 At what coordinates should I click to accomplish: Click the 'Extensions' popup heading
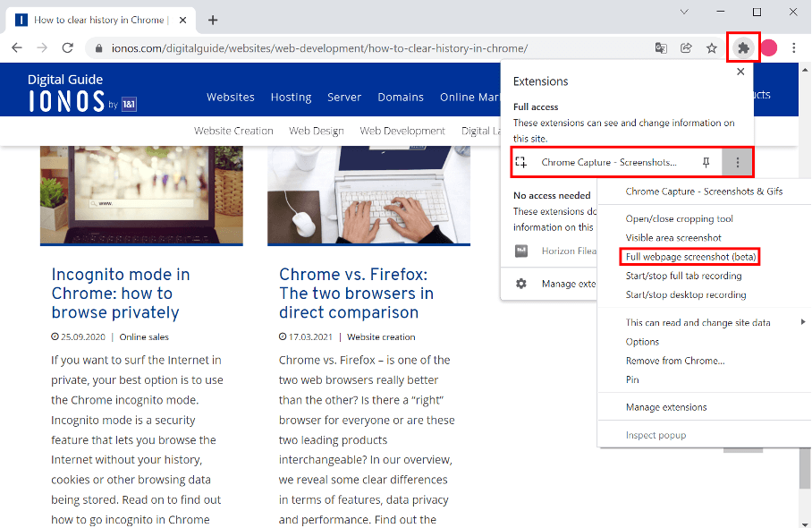click(x=540, y=81)
